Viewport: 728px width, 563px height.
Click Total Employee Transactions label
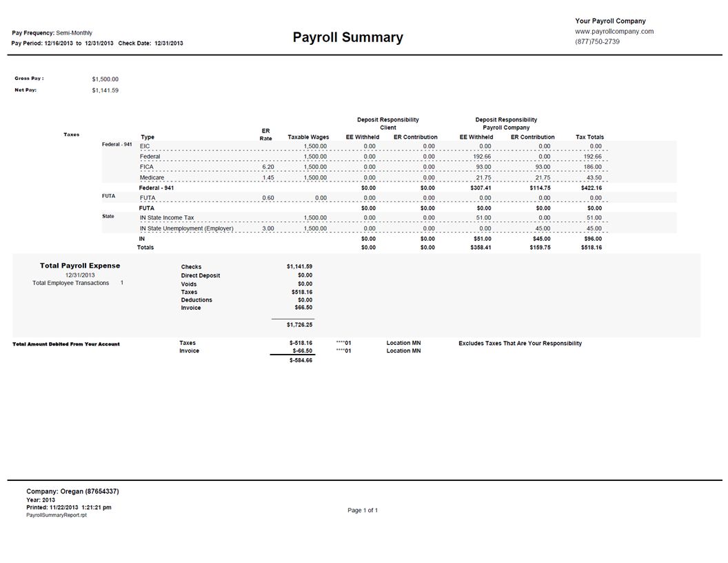[70, 283]
